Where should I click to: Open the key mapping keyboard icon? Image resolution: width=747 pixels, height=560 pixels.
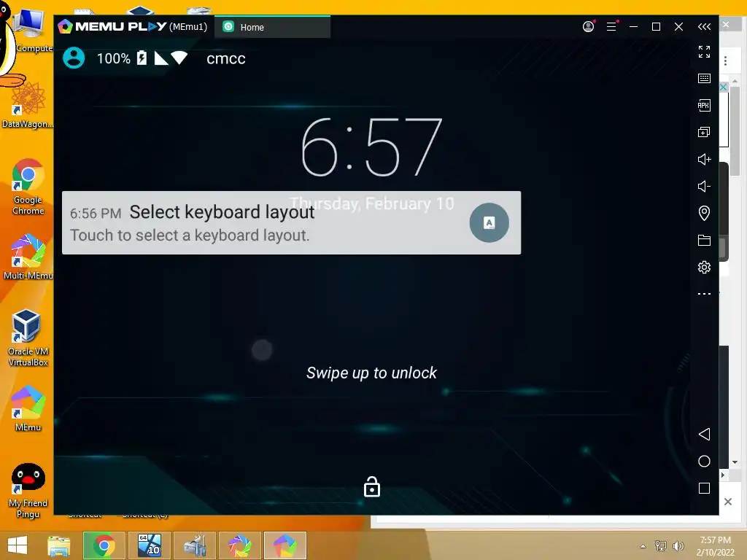(x=704, y=79)
